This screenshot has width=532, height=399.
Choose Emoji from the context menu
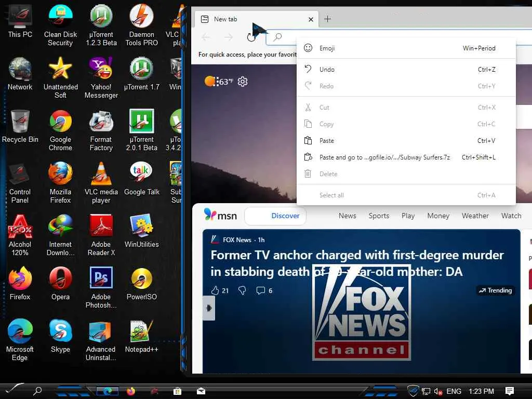click(x=406, y=48)
